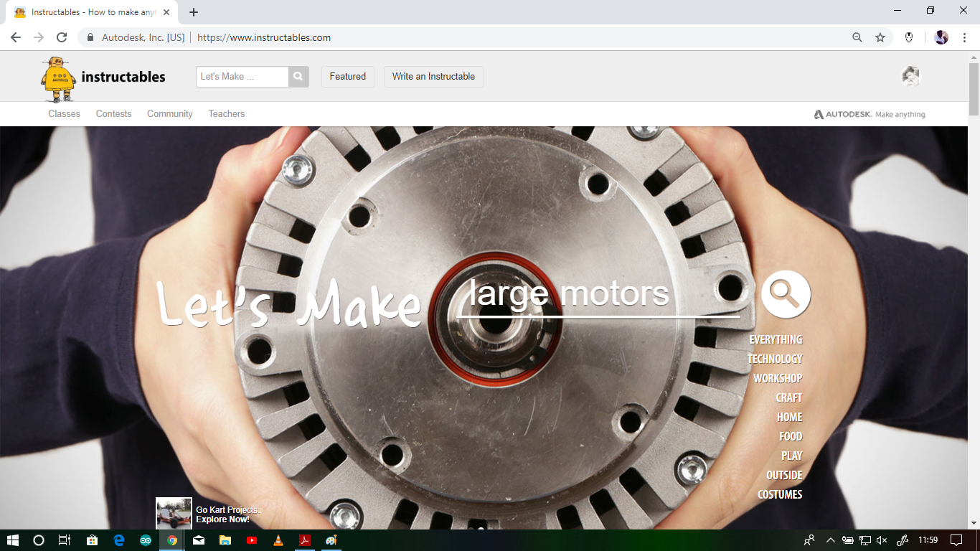Open the Arduino IDE taskbar icon
The width and height of the screenshot is (980, 551).
click(x=146, y=540)
